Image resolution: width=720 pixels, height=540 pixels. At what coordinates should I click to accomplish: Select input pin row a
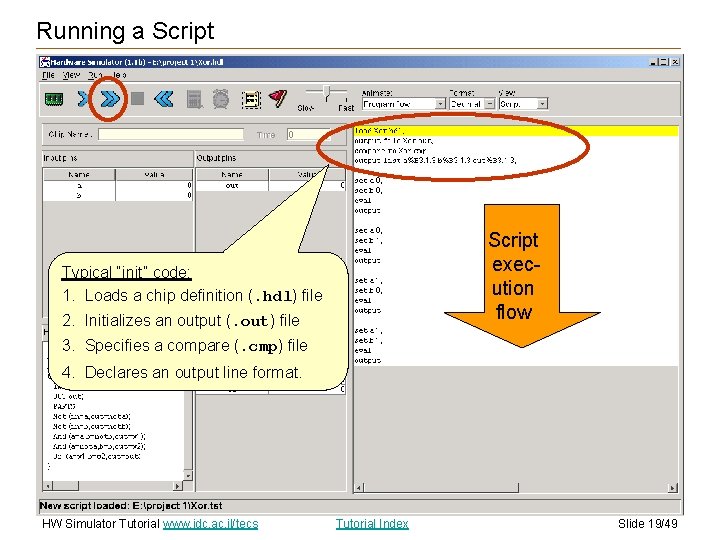(118, 186)
